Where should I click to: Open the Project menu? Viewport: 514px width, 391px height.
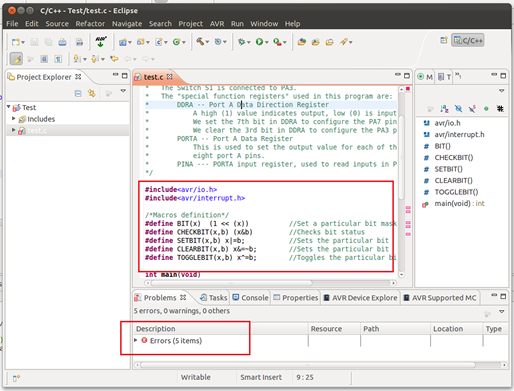click(x=190, y=24)
